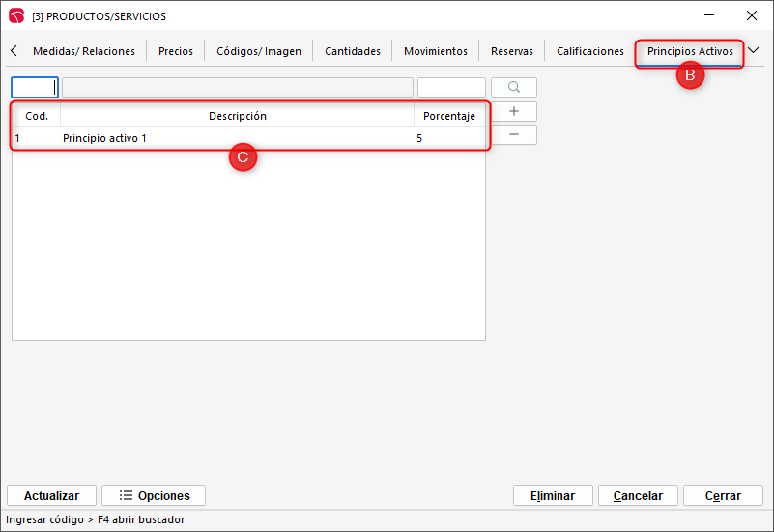
Task: Switch to the Medidas/ Relaciones tab
Action: [84, 51]
